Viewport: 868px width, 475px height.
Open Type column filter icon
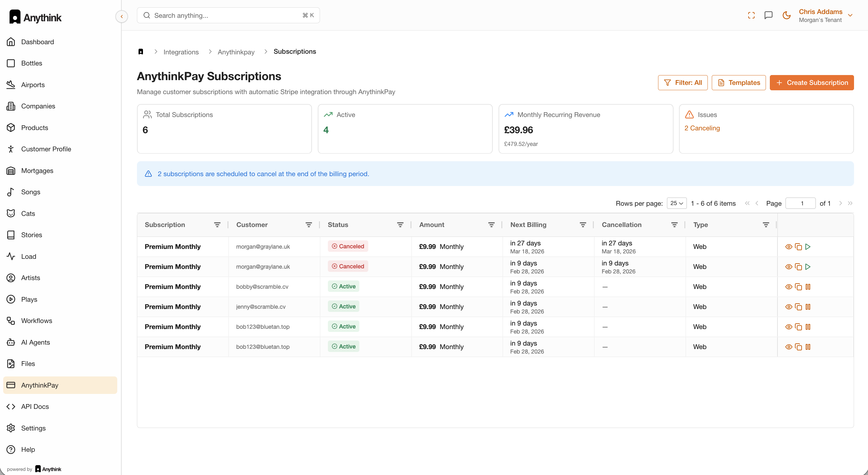(766, 225)
